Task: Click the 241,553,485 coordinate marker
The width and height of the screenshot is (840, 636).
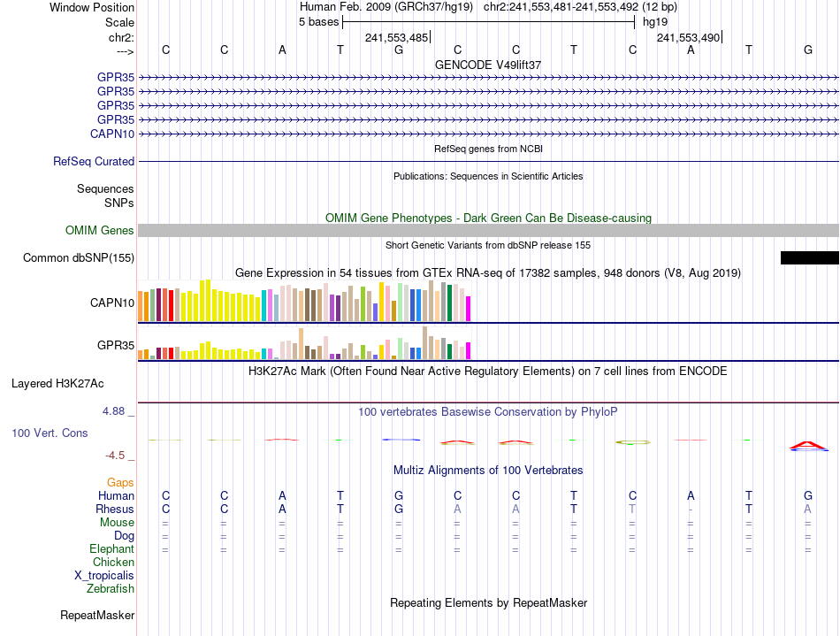Action: click(396, 38)
